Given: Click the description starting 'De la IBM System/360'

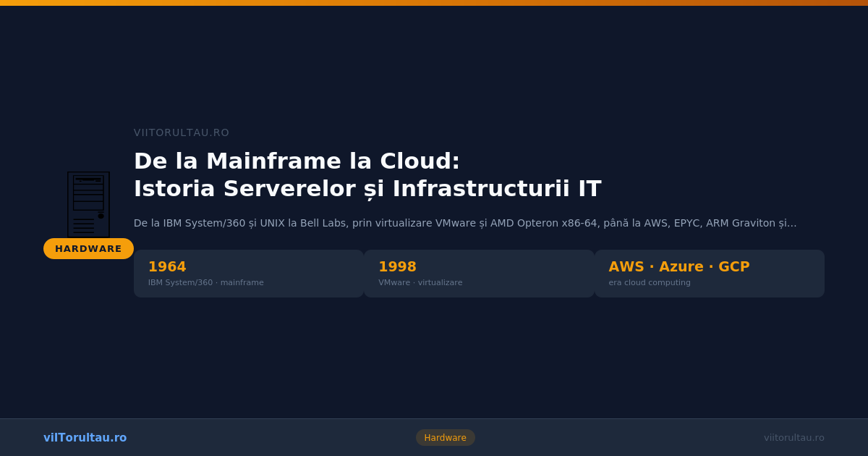Looking at the screenshot, I should pyautogui.click(x=465, y=223).
